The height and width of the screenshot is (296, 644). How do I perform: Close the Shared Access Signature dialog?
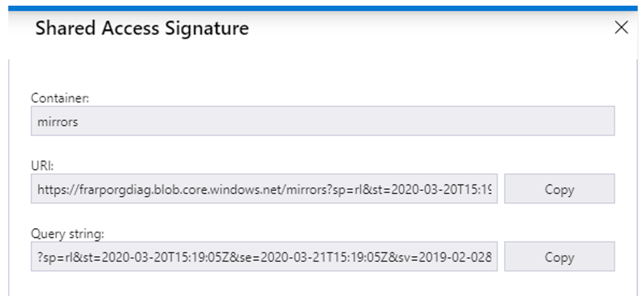[x=621, y=28]
